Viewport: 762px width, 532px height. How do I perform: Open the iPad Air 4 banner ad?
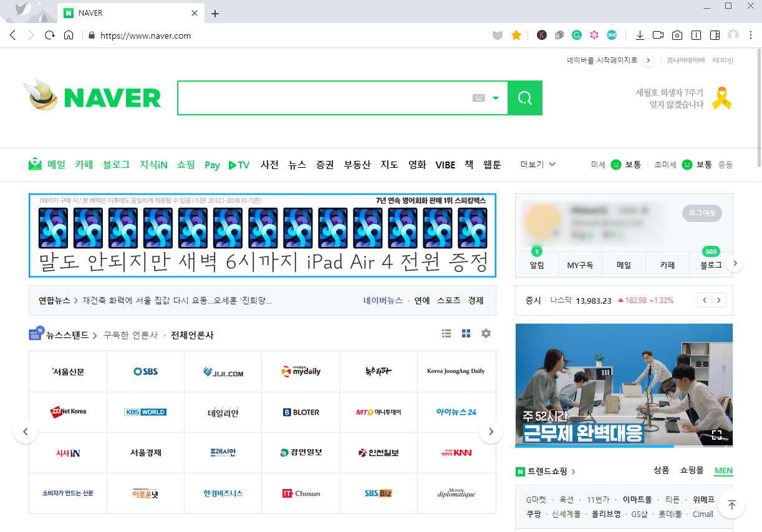(x=263, y=235)
